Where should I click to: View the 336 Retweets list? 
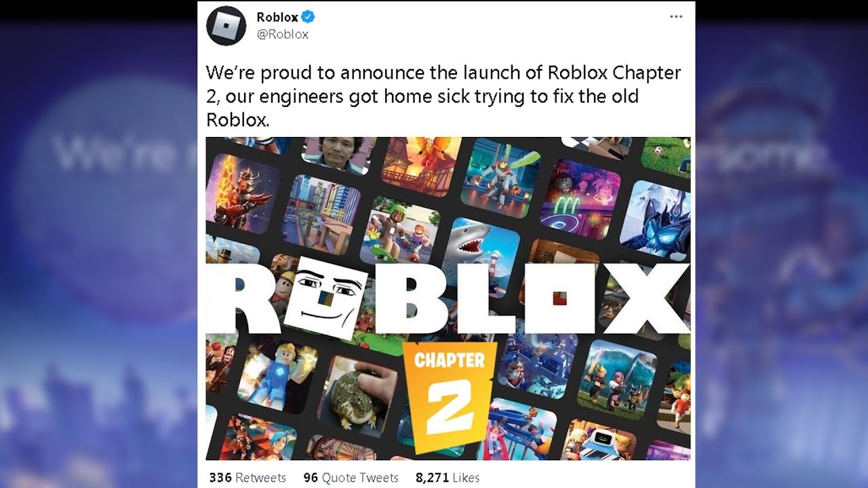(248, 477)
